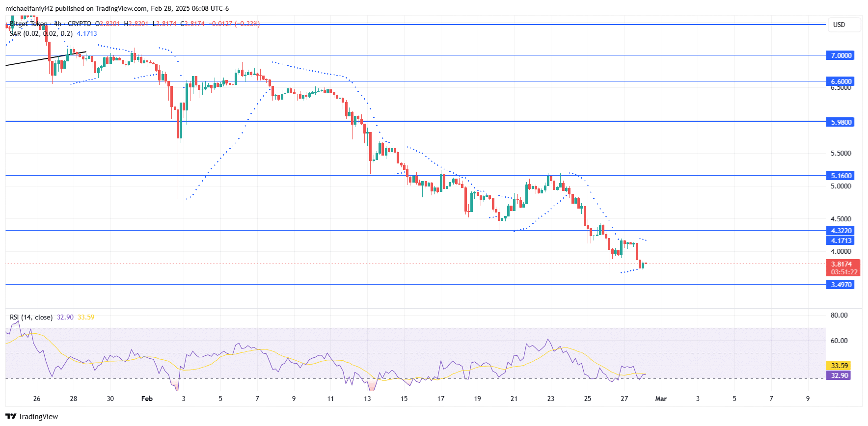868x426 pixels.
Task: Click the Mar label on time axis
Action: [x=661, y=399]
